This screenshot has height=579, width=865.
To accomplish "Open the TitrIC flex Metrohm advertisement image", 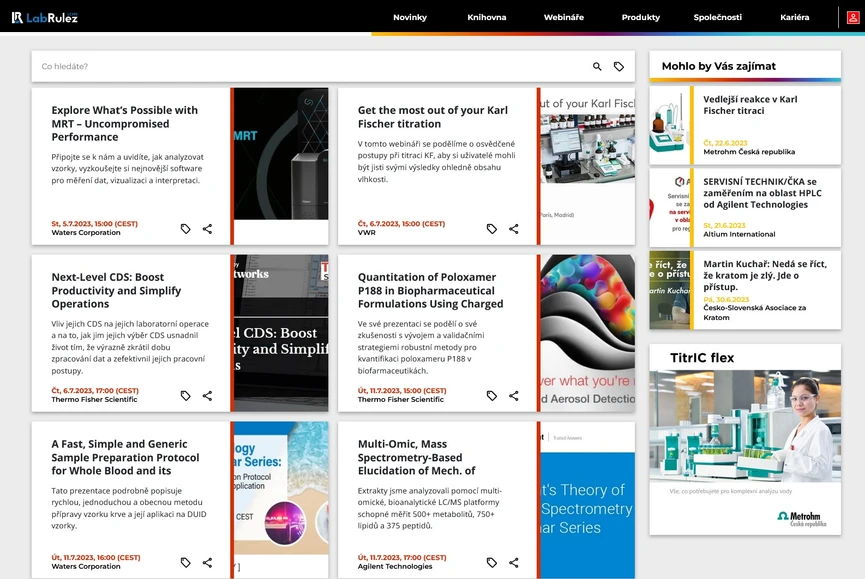I will pos(745,426).
